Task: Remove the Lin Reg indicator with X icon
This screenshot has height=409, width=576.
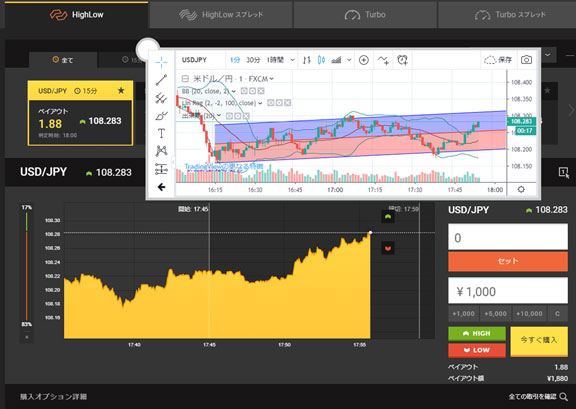Action: 288,103
